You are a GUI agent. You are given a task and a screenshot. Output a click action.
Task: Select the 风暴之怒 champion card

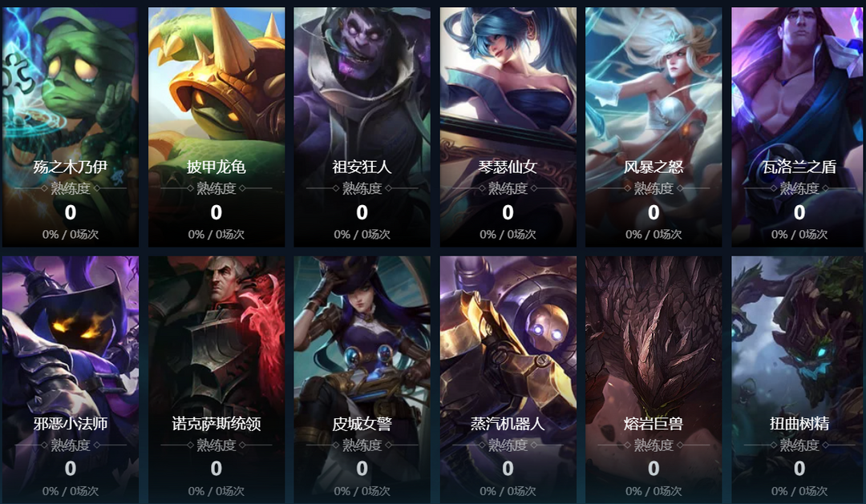[x=654, y=127]
